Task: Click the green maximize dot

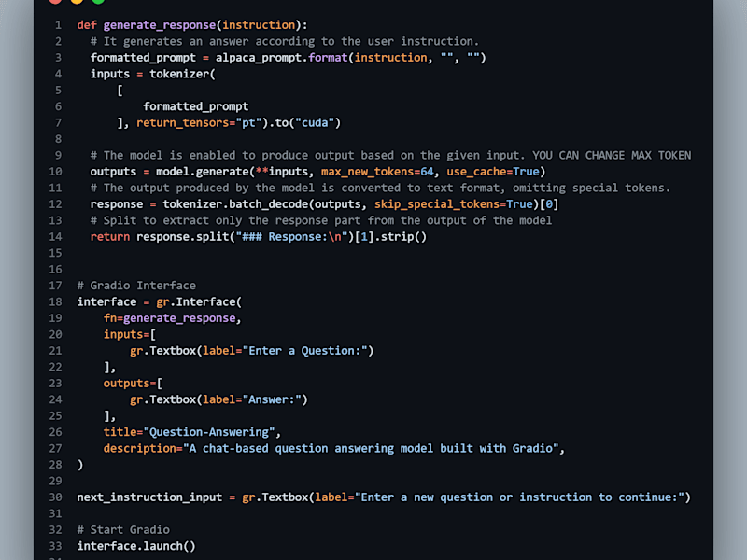Action: point(98,2)
